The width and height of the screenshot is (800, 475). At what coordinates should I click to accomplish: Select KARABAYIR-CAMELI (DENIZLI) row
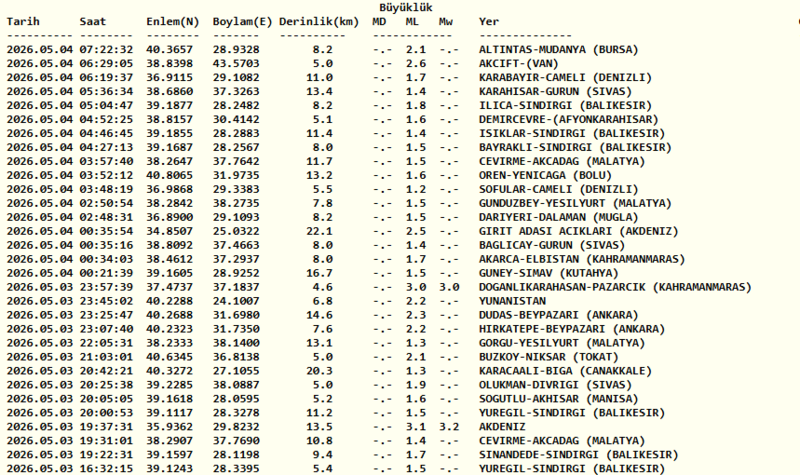point(330,78)
